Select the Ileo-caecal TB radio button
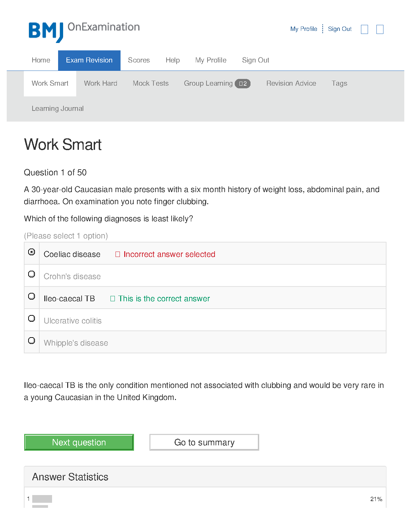This screenshot has height=532, width=411. tap(32, 296)
